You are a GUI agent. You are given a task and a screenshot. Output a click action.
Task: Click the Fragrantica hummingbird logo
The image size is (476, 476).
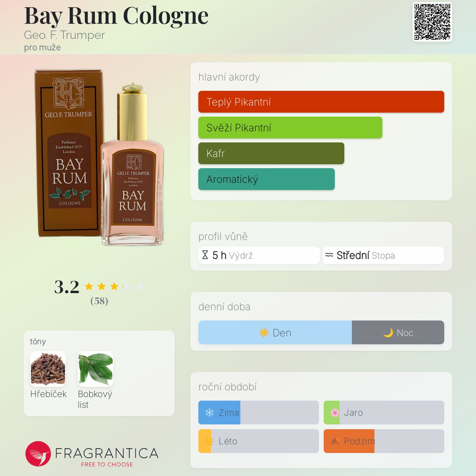[38, 454]
